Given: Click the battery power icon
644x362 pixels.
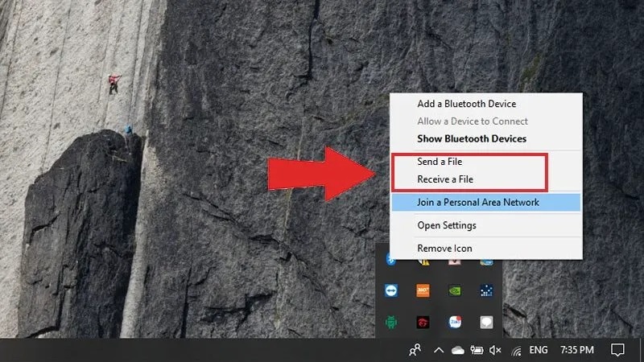Looking at the screenshot, I should (x=476, y=350).
